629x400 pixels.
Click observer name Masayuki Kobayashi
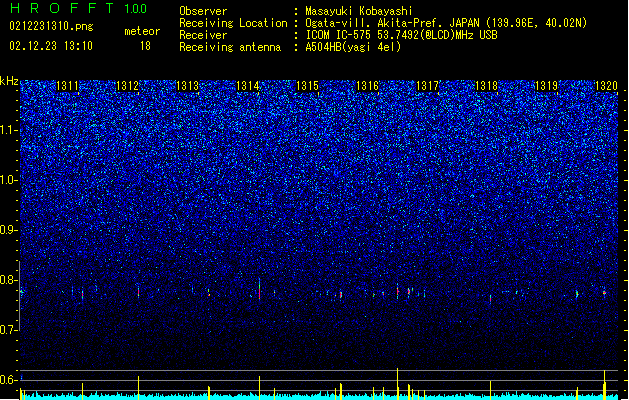pos(359,11)
